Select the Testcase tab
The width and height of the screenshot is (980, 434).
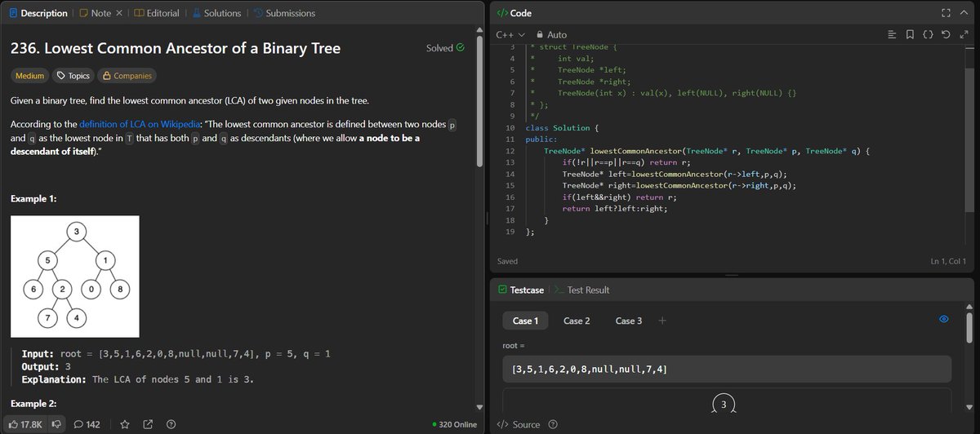[x=521, y=290]
